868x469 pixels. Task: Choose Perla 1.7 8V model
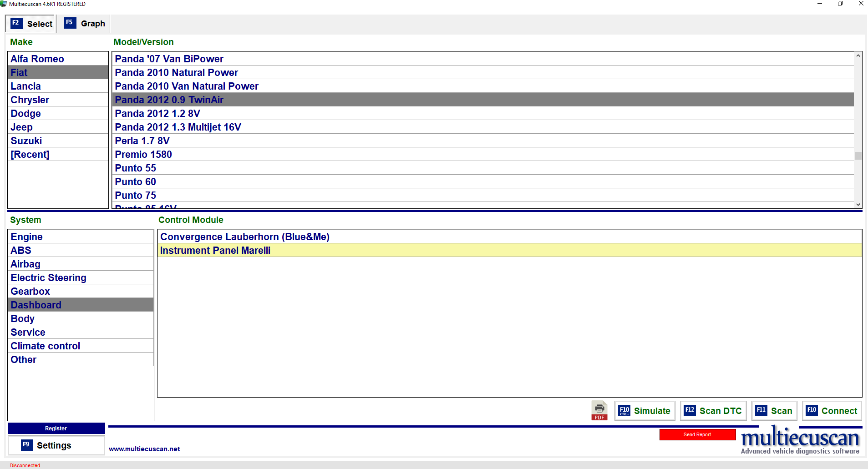point(483,141)
